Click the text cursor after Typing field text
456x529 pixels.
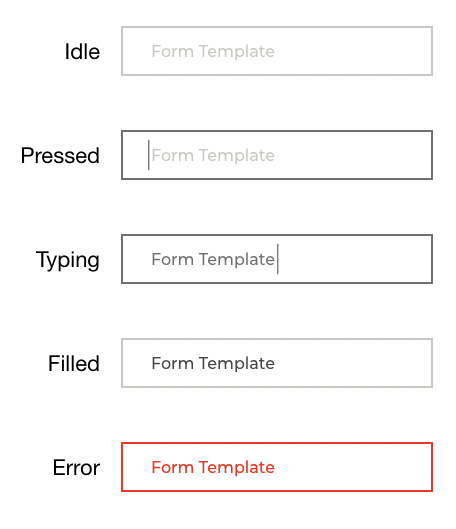point(278,259)
